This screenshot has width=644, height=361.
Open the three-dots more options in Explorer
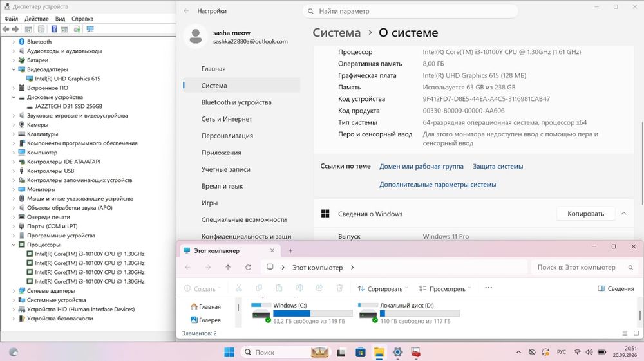tap(488, 288)
